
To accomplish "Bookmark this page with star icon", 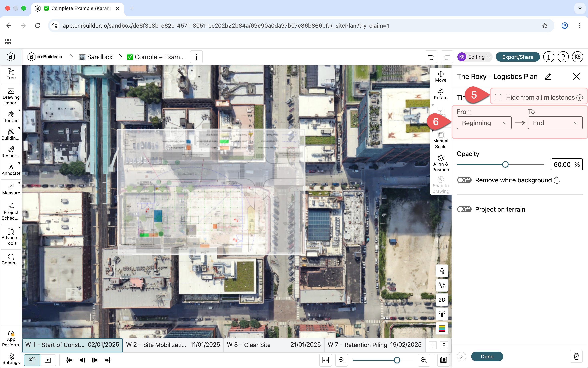I will pyautogui.click(x=545, y=26).
